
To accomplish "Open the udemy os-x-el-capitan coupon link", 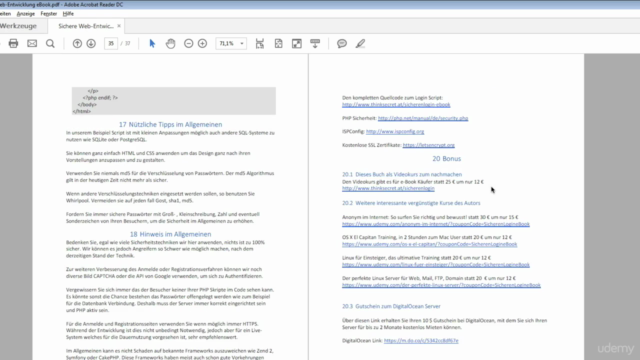I will (429, 244).
